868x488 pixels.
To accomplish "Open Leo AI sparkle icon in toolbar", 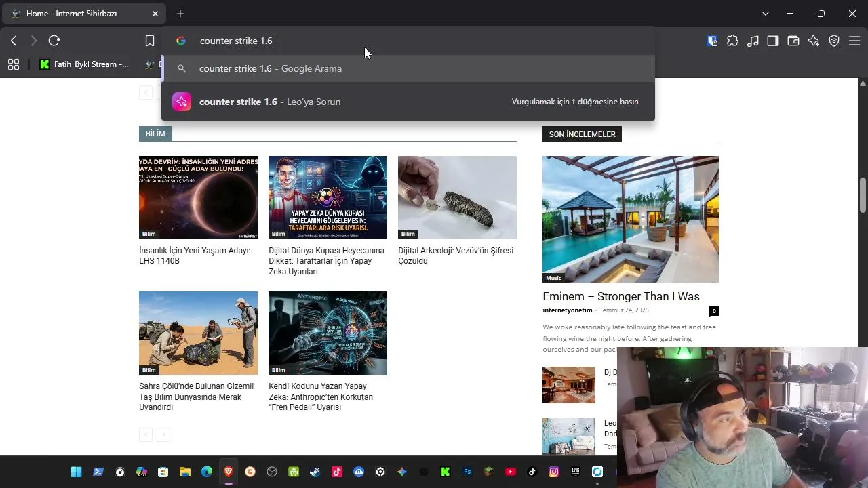I will point(814,41).
